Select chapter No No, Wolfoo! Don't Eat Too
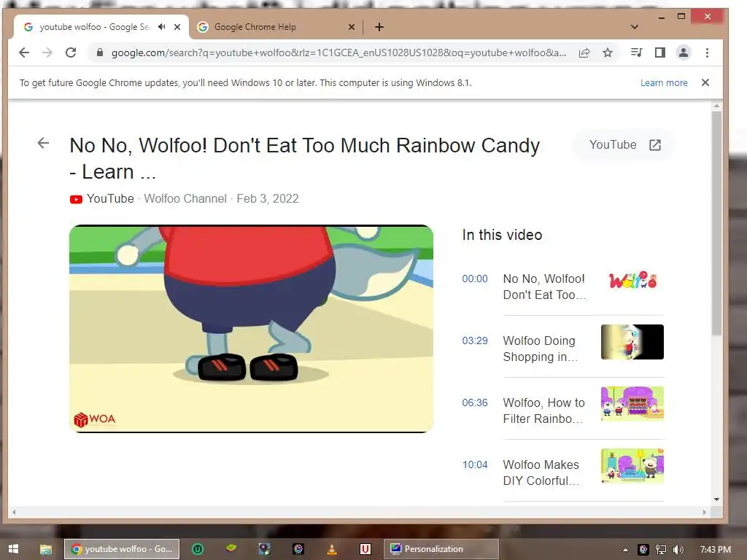This screenshot has width=747, height=560. 544,287
